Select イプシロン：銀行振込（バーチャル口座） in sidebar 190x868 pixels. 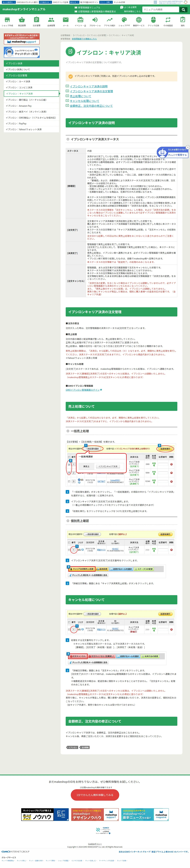pyautogui.click(x=31, y=100)
